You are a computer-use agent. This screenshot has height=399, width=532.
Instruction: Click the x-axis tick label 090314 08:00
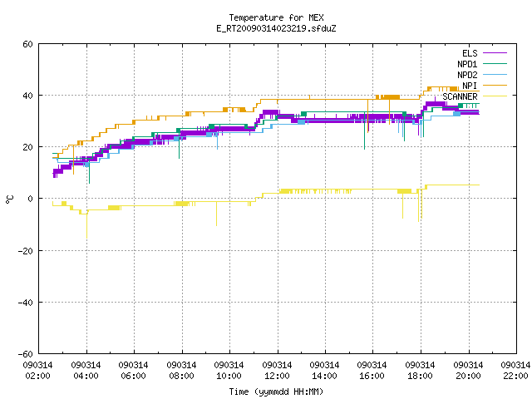pyautogui.click(x=181, y=371)
